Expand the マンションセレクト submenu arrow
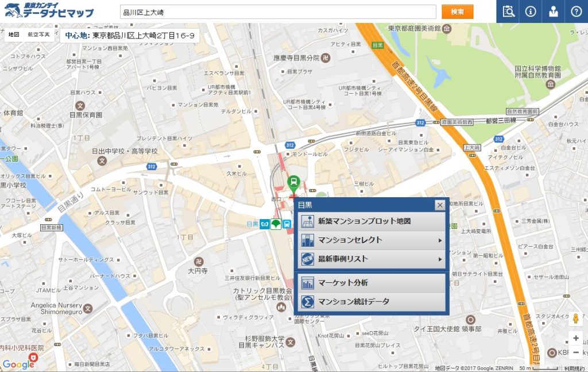 tap(440, 240)
